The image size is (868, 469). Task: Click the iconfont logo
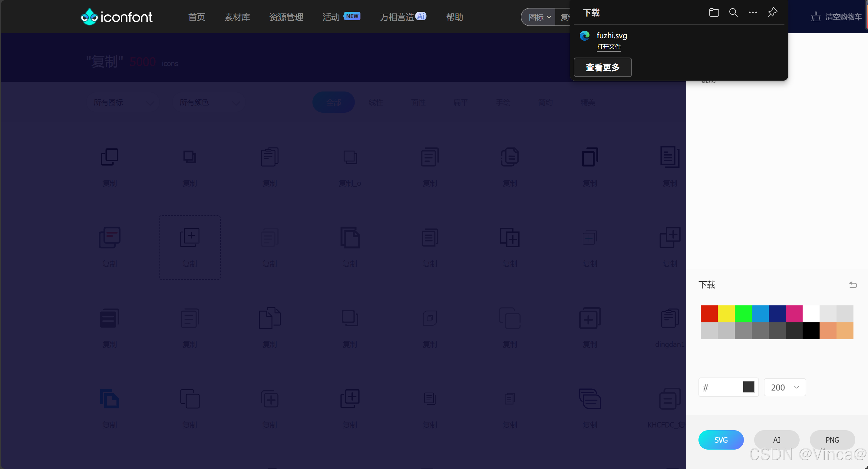[x=116, y=16]
